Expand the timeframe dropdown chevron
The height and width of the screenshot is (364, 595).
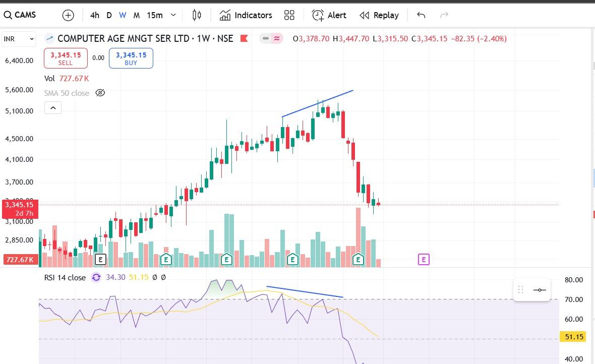[x=173, y=15]
